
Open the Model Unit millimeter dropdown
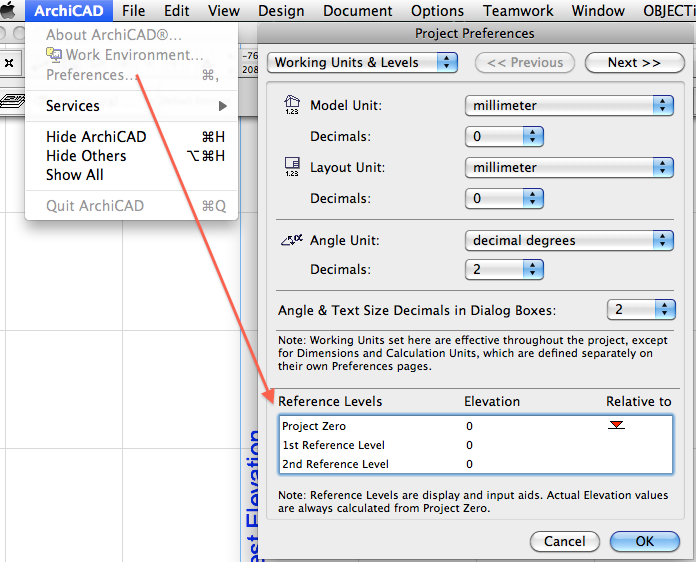pos(569,105)
